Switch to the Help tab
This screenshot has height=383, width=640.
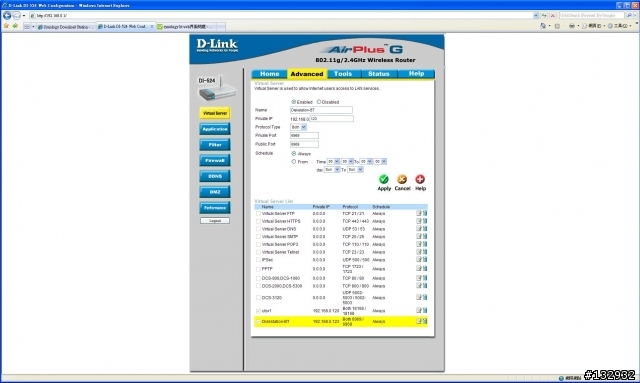pos(416,74)
